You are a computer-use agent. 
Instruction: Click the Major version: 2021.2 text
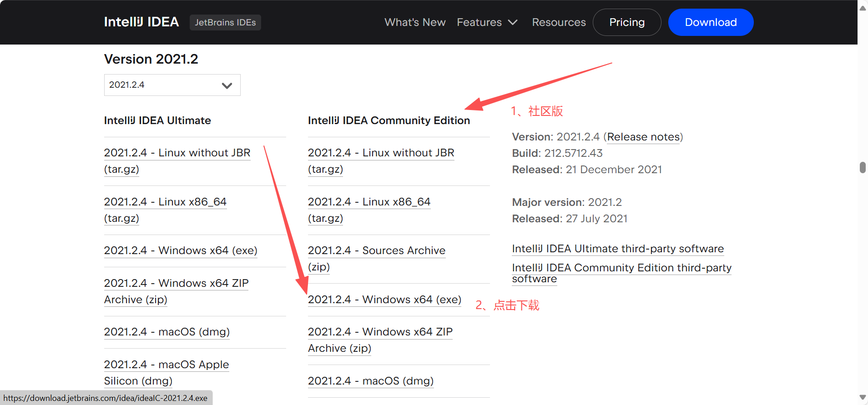(567, 202)
